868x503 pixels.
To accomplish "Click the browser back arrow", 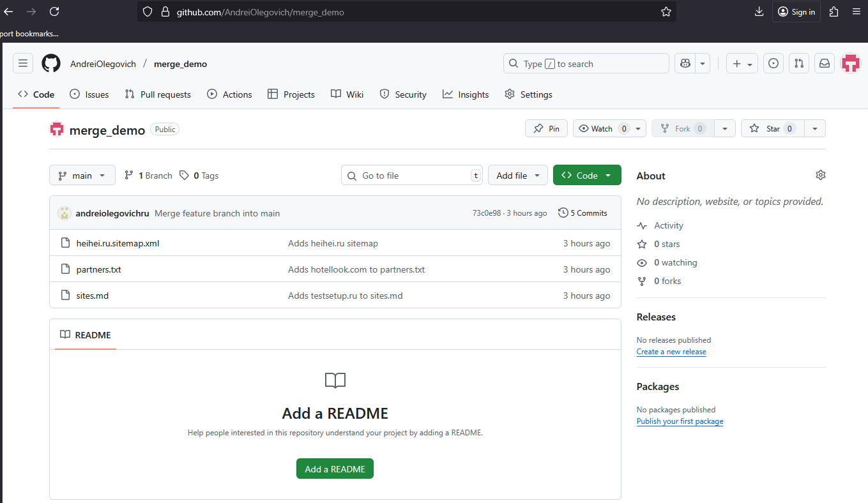I will coord(8,11).
